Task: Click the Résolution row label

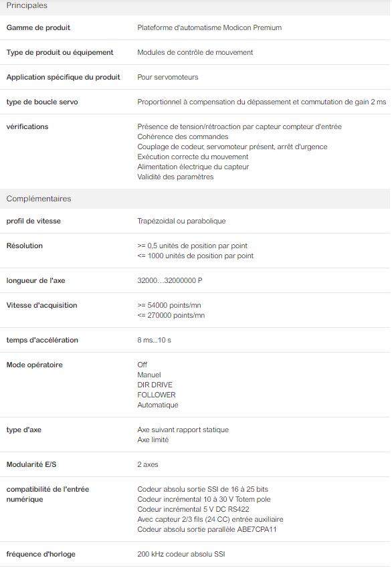Action: coord(24,246)
